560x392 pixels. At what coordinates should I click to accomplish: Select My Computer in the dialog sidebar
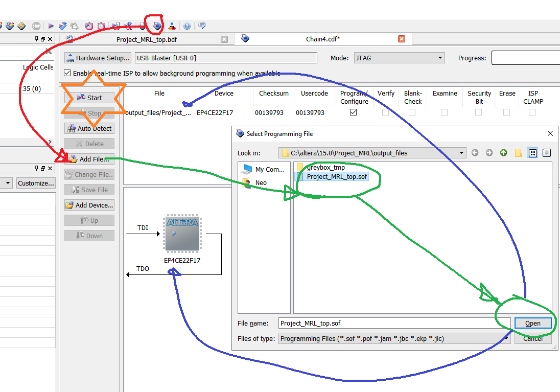[x=264, y=169]
